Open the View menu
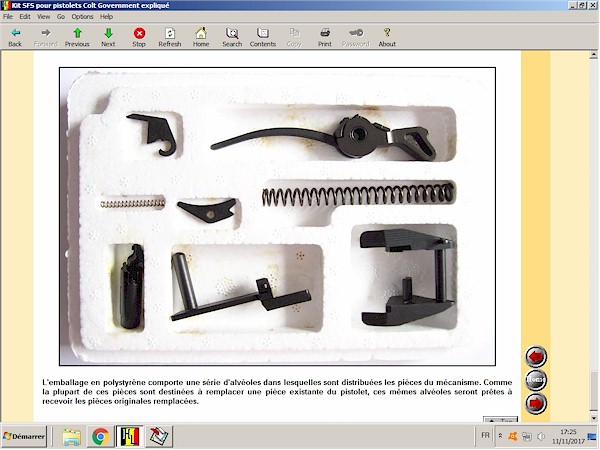Screen dimensions: 600x450 (43, 16)
